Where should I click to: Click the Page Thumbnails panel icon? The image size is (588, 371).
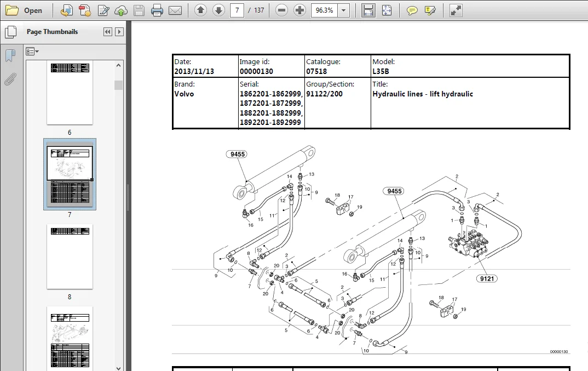[11, 32]
